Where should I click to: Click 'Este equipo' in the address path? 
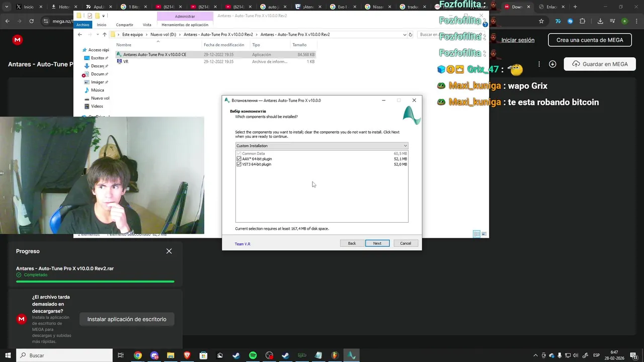(133, 35)
